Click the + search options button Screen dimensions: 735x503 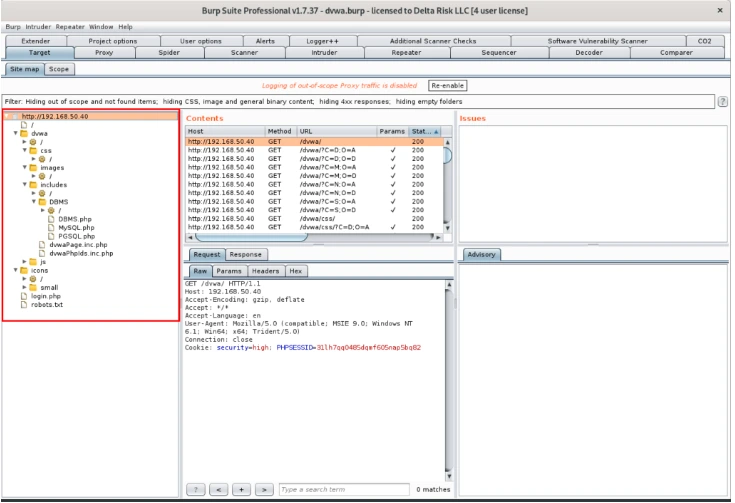tap(241, 490)
